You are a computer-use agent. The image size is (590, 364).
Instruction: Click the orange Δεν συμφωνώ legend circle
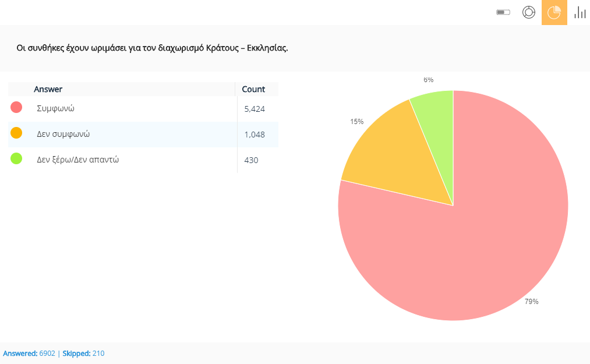pos(16,133)
